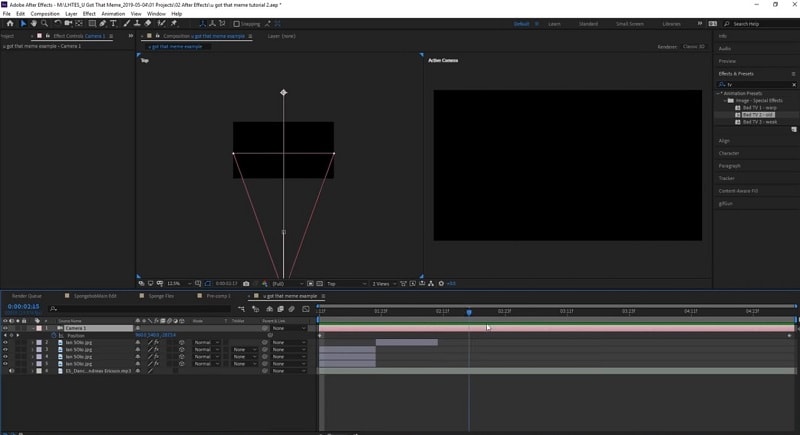Pick the Type text tool
The height and width of the screenshot is (435, 800).
click(113, 23)
